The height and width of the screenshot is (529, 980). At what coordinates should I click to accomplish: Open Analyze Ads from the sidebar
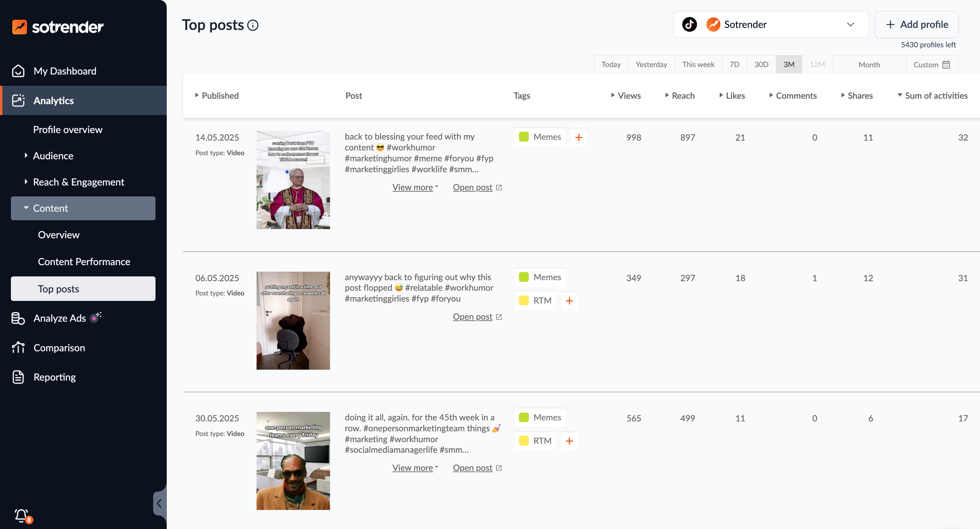point(60,318)
